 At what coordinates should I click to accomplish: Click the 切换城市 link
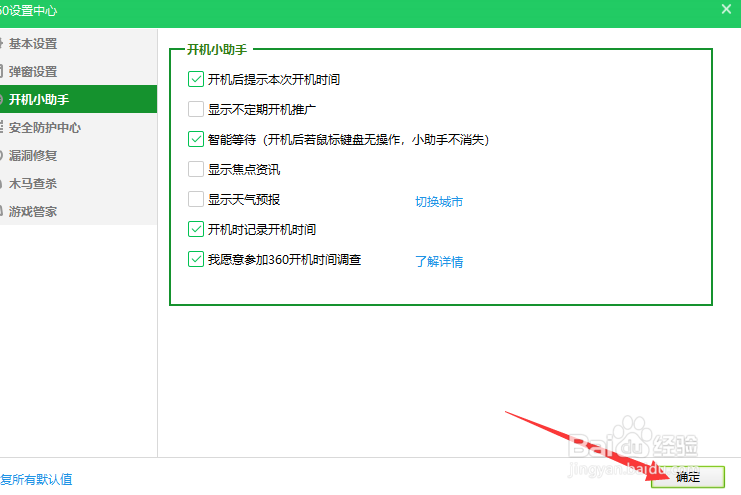(x=439, y=202)
